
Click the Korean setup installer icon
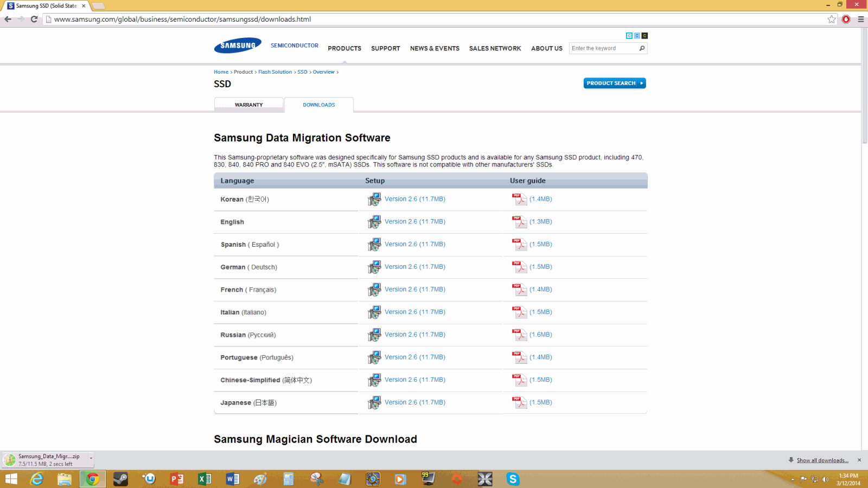pyautogui.click(x=374, y=200)
